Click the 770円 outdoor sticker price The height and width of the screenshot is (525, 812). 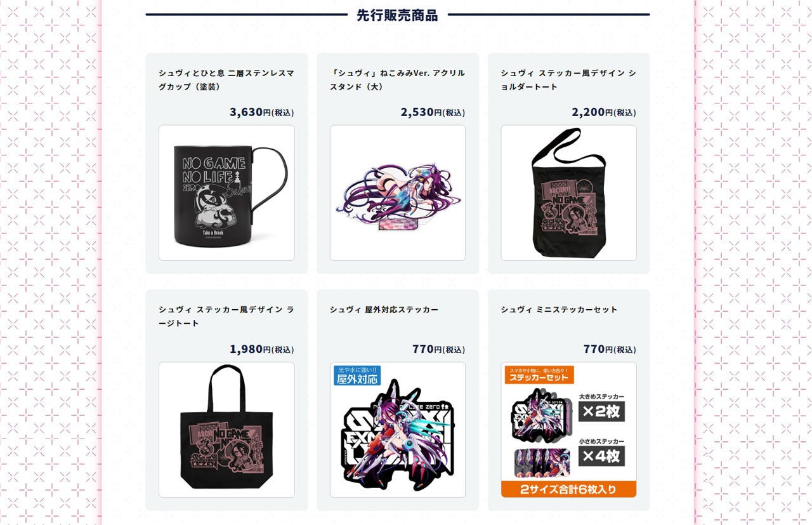[x=438, y=349]
